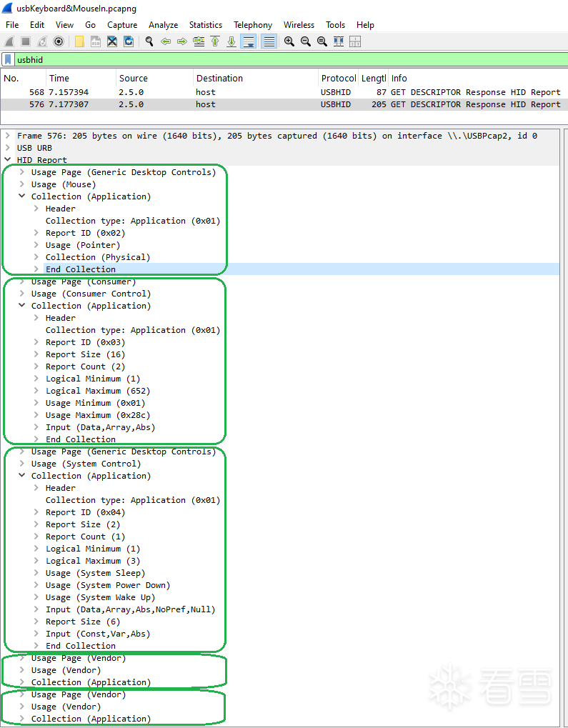Jump to the first packet icon
The height and width of the screenshot is (728, 568).
click(x=215, y=42)
